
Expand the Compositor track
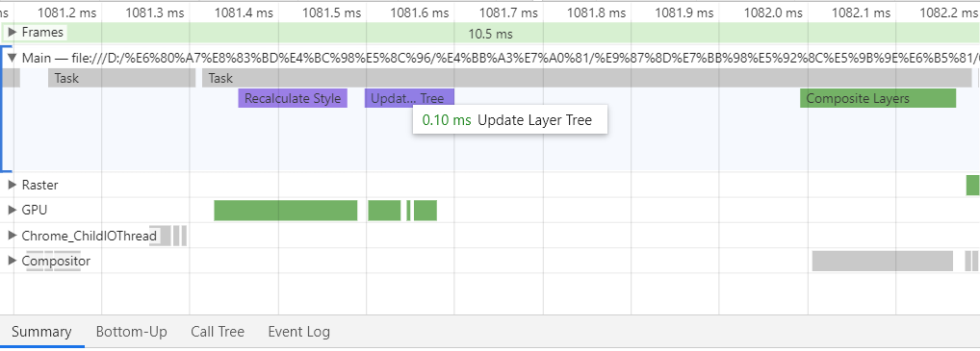(12, 261)
